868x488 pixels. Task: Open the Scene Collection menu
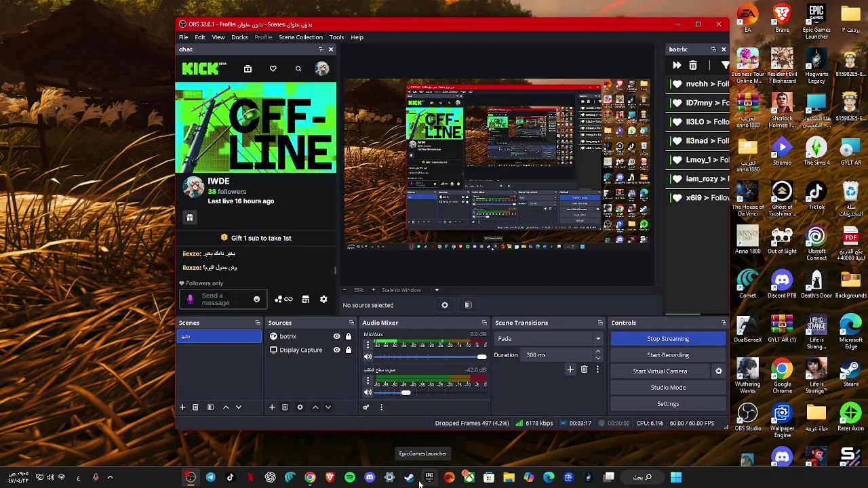[x=300, y=37]
